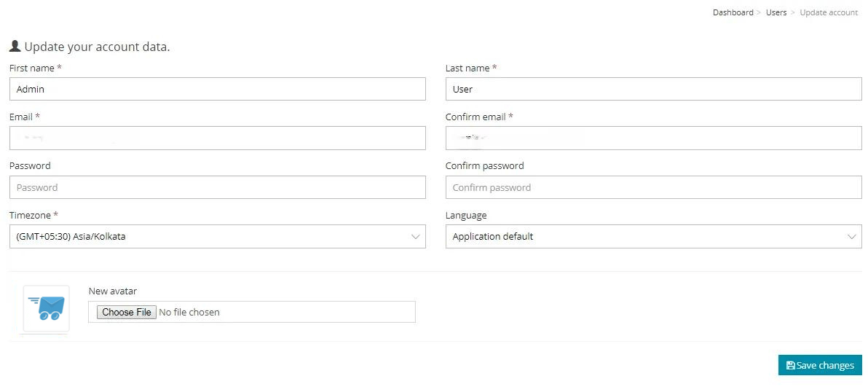Screen dimensions: 868x392
Task: Open the Users breadcrumb link
Action: (x=776, y=12)
